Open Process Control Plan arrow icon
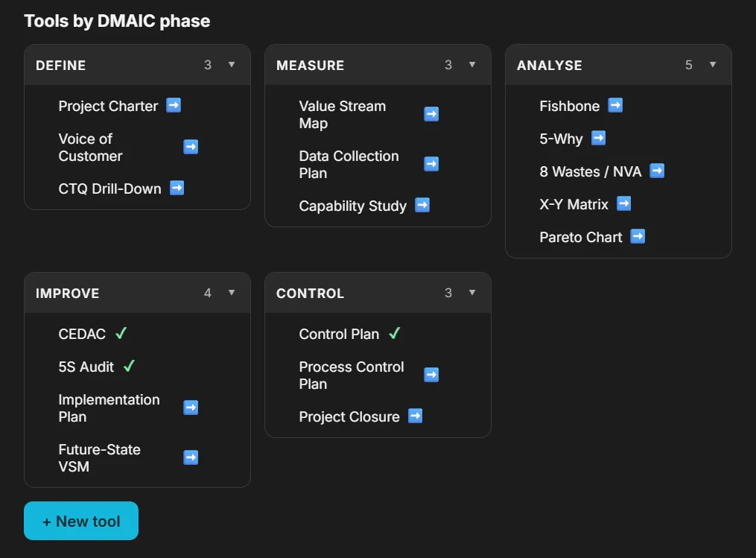756x558 pixels. point(431,375)
